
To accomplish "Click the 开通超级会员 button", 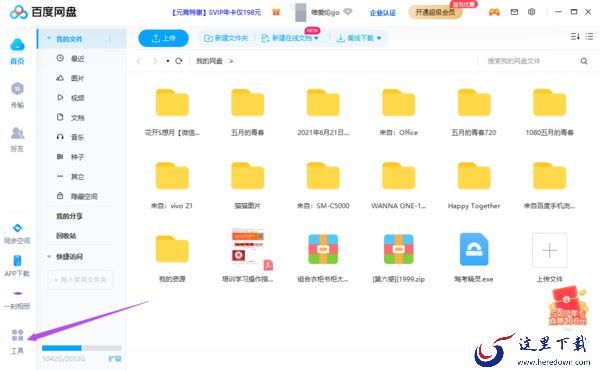I will (x=435, y=12).
